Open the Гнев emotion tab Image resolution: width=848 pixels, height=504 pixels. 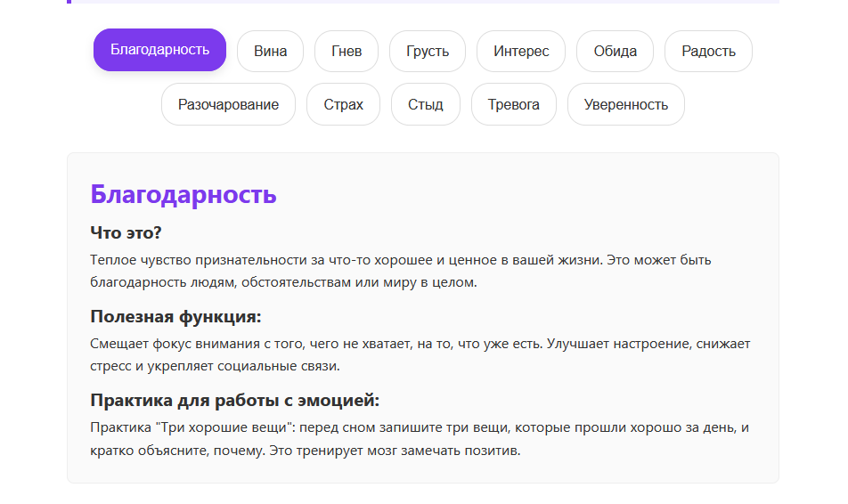pos(347,51)
